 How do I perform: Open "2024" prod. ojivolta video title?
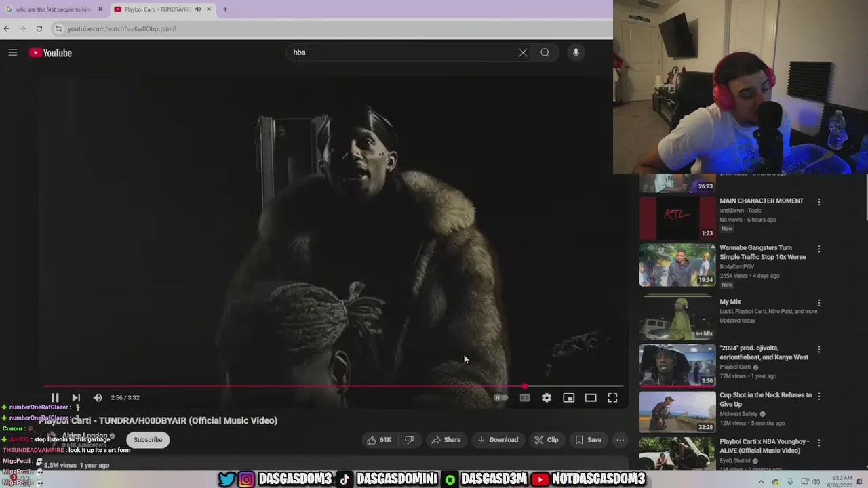point(764,352)
